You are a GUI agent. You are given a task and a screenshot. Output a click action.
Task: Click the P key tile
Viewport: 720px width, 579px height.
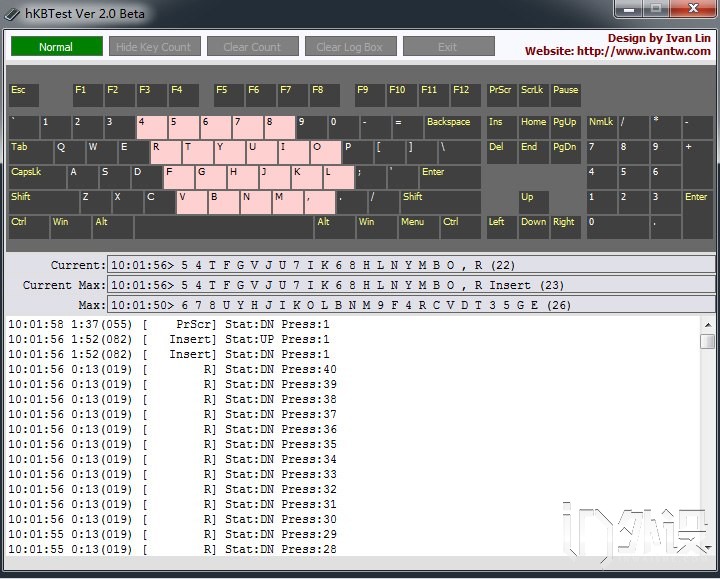coord(358,152)
